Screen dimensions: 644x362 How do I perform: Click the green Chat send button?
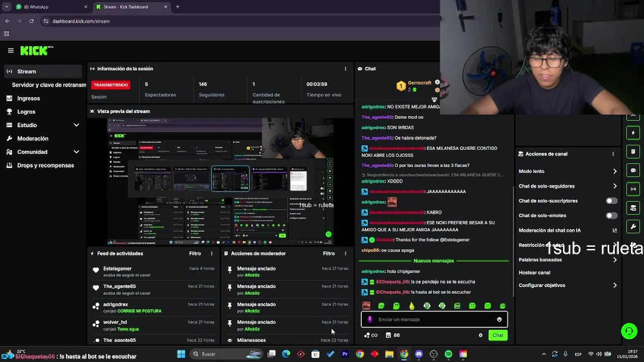pos(498,335)
